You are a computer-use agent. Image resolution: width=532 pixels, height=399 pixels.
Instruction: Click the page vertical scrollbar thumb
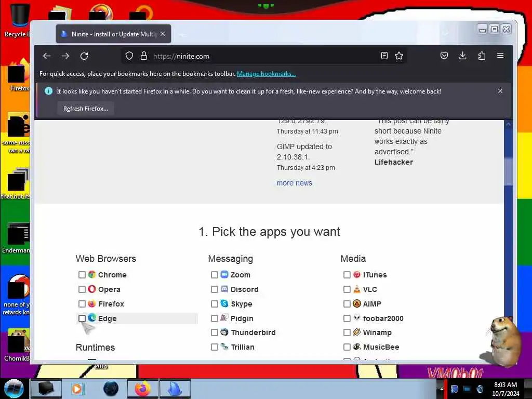[508, 171]
